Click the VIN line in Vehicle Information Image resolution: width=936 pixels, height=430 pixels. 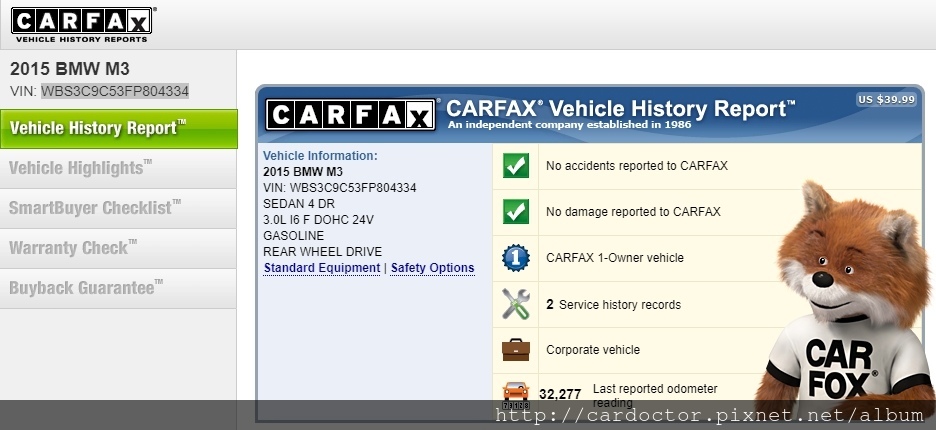(x=340, y=188)
